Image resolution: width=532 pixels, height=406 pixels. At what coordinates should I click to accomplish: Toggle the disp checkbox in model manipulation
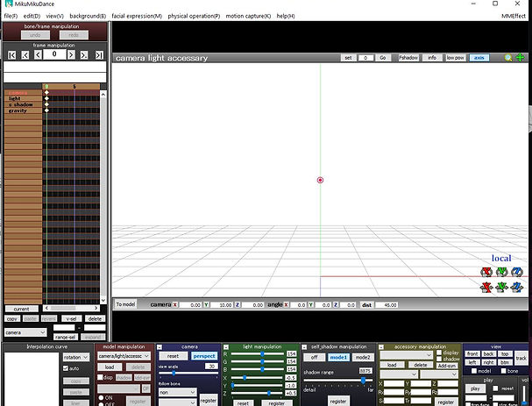pyautogui.click(x=100, y=377)
